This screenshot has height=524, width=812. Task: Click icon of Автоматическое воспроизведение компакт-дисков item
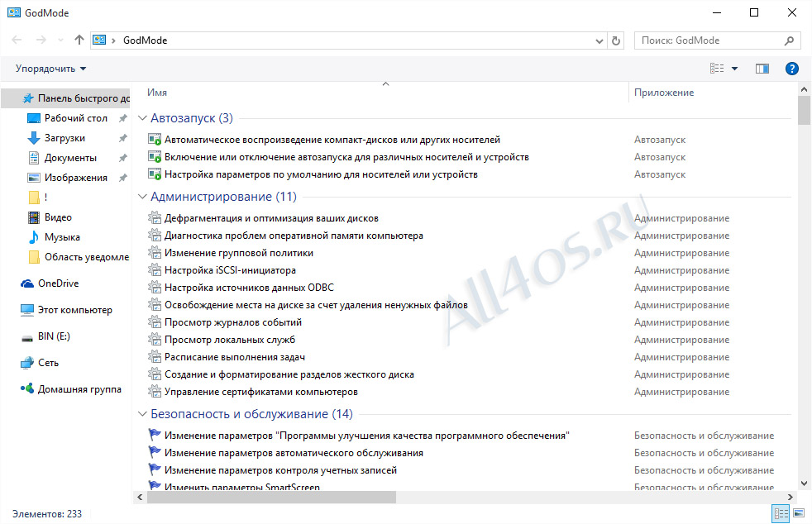[x=155, y=140]
